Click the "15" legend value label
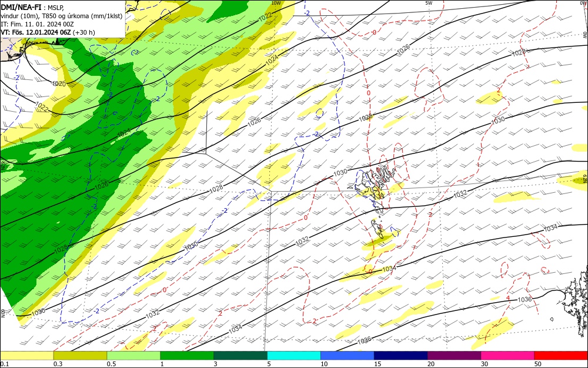 (377, 364)
